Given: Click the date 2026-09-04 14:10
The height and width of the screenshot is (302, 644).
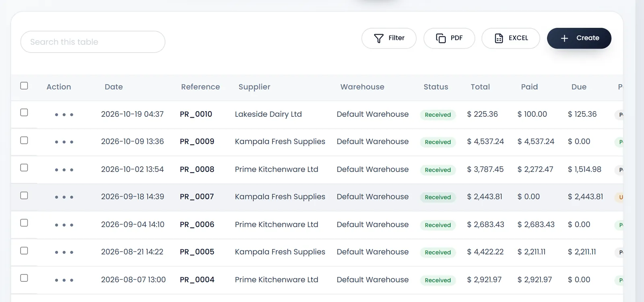Looking at the screenshot, I should [x=133, y=225].
